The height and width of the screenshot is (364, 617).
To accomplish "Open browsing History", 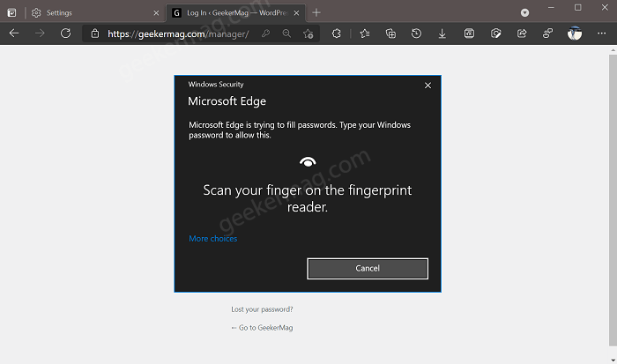I will pyautogui.click(x=416, y=33).
